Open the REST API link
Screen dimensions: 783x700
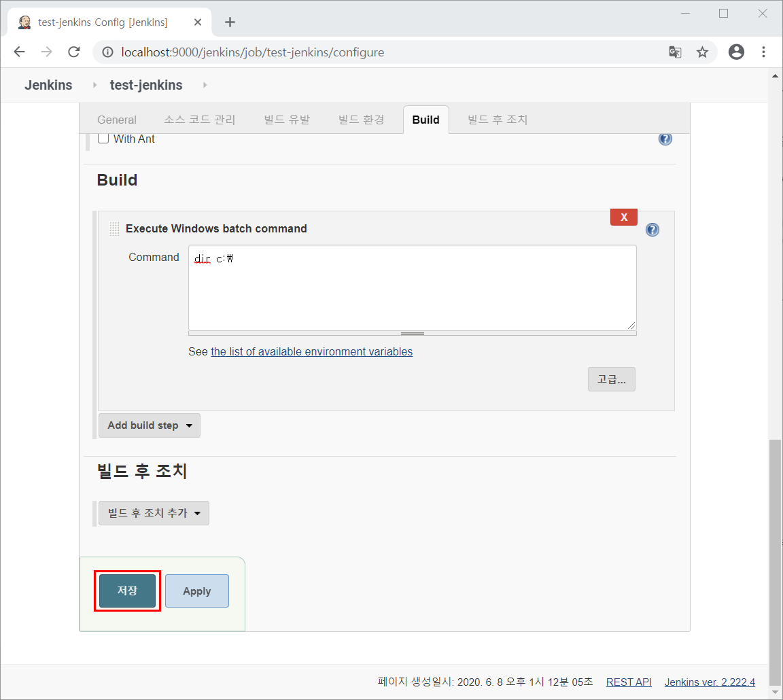pyautogui.click(x=629, y=682)
